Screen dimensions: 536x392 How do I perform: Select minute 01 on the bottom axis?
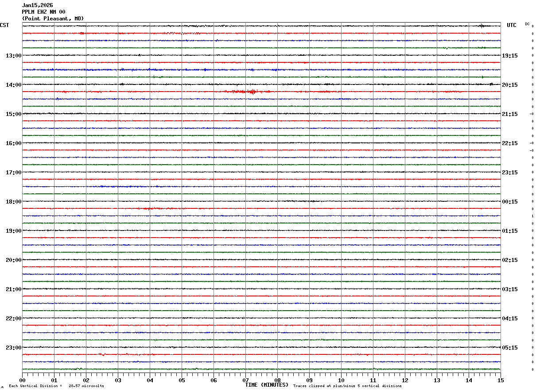pos(54,380)
